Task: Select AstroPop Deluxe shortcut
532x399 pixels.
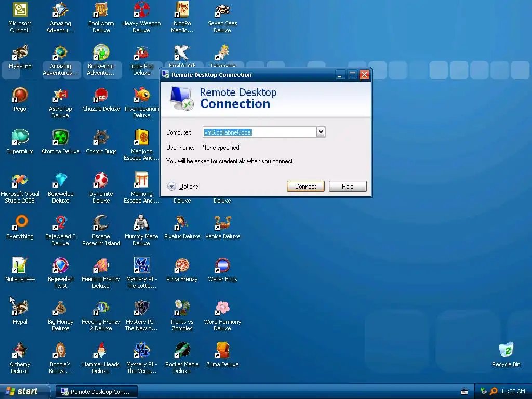Action: coord(60,95)
